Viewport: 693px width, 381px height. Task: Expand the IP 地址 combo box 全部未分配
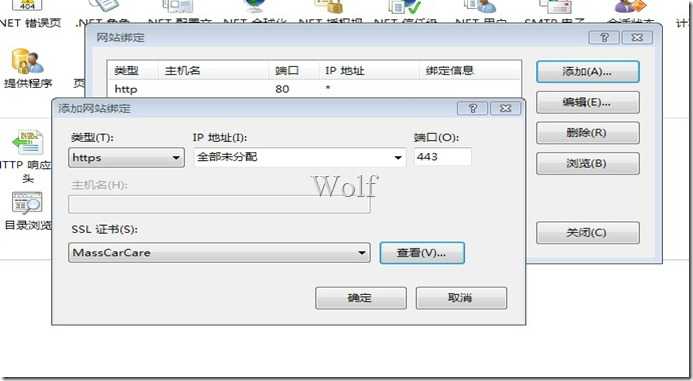300,157
